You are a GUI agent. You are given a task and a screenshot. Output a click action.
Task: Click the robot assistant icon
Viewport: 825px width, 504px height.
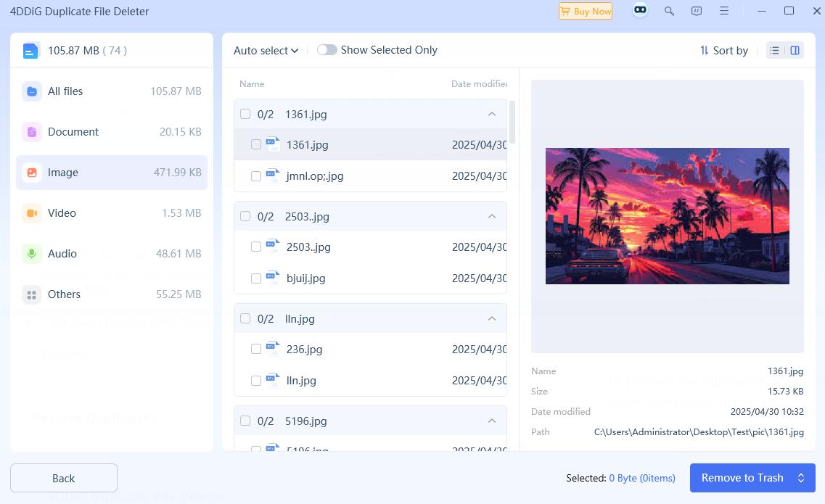click(639, 11)
